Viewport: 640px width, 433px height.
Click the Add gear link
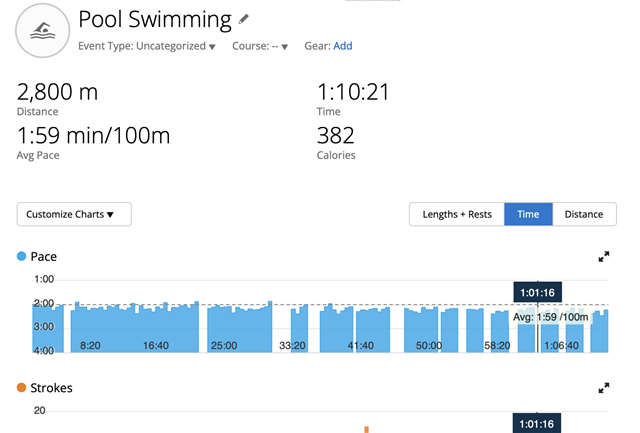tap(343, 46)
